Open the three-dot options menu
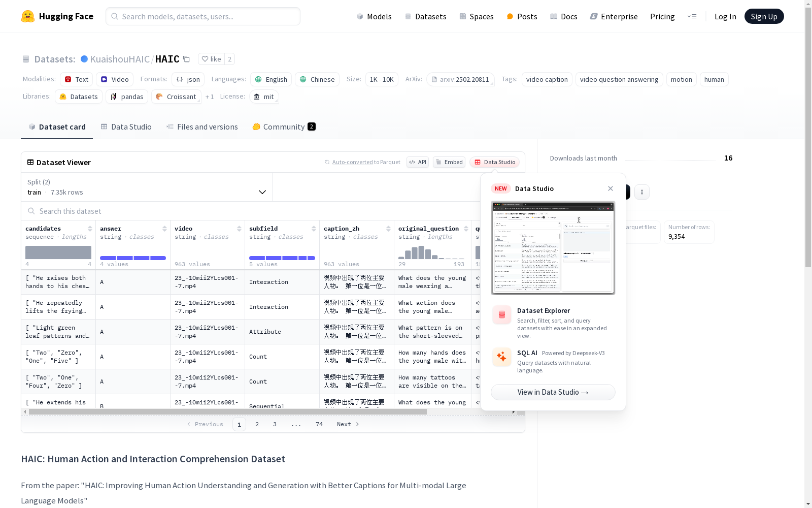The width and height of the screenshot is (812, 508). (x=642, y=192)
